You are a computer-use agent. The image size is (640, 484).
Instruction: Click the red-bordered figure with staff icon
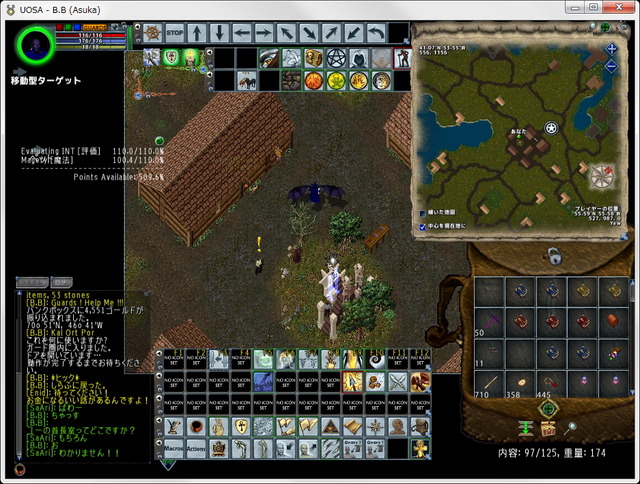(402, 58)
